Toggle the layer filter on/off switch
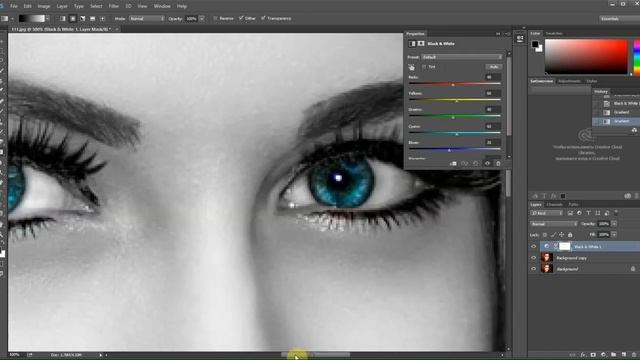Viewport: 640px width, 360px height. point(616,212)
